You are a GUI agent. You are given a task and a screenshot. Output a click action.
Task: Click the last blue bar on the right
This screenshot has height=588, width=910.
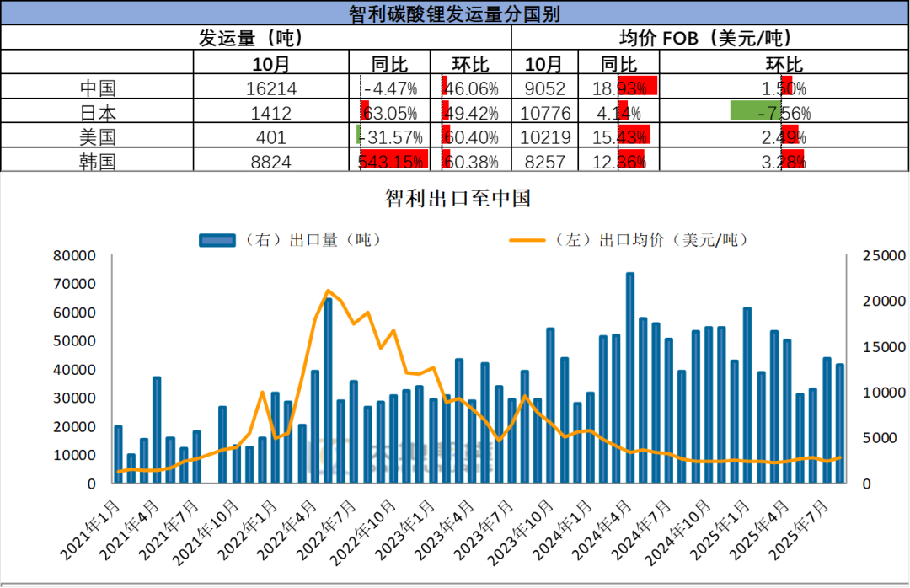point(839,424)
